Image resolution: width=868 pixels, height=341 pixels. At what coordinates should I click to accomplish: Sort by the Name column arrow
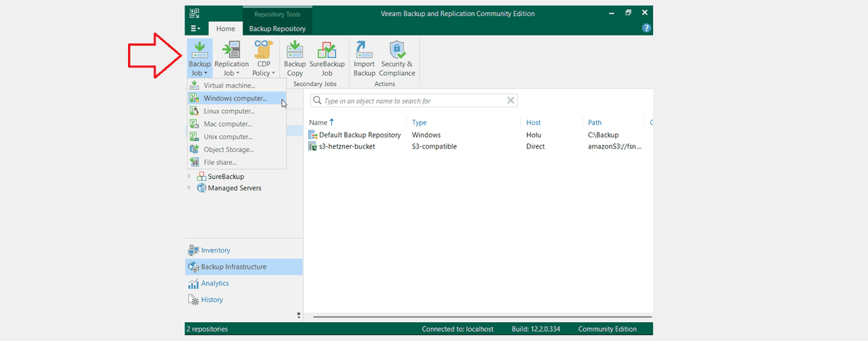pyautogui.click(x=332, y=122)
